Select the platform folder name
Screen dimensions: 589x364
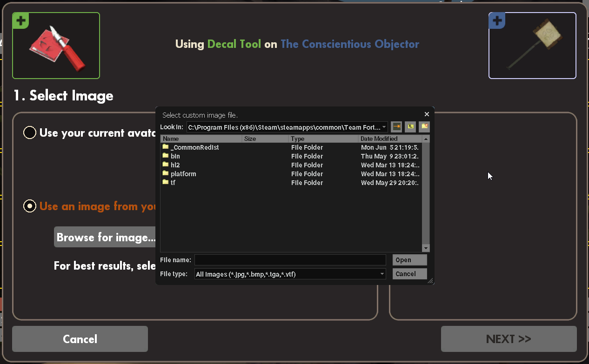tap(183, 174)
